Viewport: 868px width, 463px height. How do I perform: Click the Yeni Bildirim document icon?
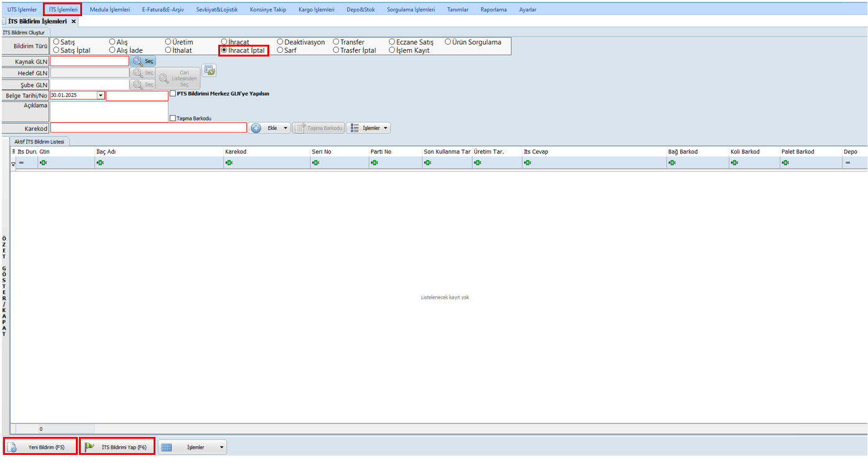(x=12, y=447)
